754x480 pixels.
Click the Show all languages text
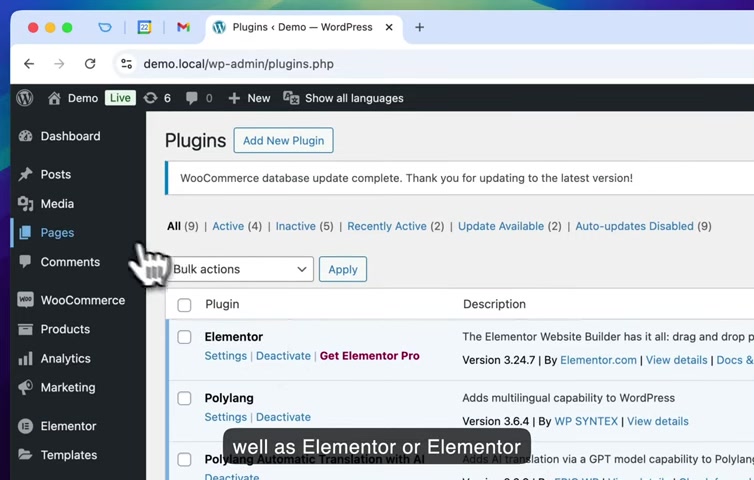click(x=354, y=98)
